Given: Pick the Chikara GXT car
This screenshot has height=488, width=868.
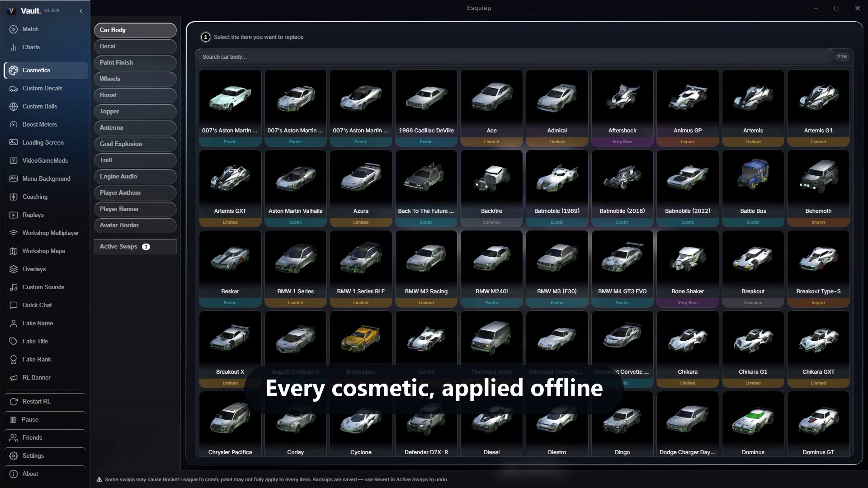Looking at the screenshot, I should (818, 349).
